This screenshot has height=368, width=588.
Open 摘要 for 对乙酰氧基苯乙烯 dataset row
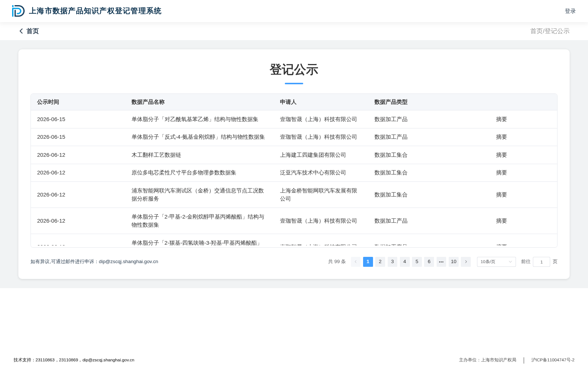point(501,119)
